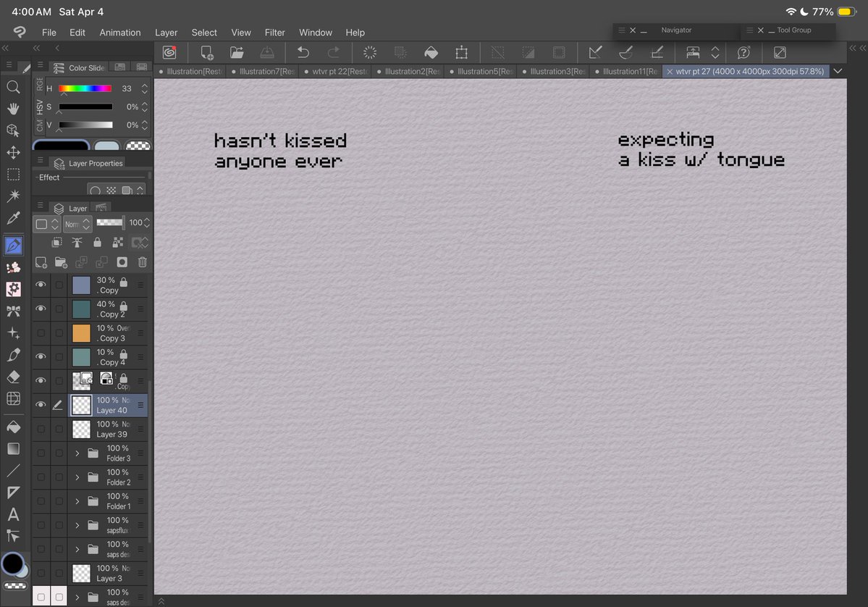The height and width of the screenshot is (607, 868).
Task: Click Delete layer trash icon
Action: tap(143, 262)
